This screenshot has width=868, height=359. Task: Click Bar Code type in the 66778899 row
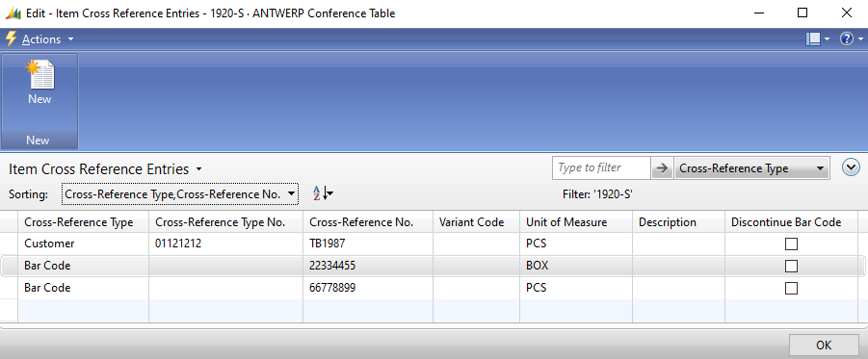click(84, 288)
